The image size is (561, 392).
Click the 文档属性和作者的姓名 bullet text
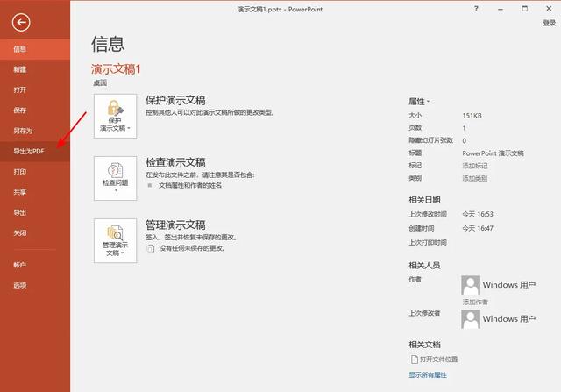[x=190, y=185]
